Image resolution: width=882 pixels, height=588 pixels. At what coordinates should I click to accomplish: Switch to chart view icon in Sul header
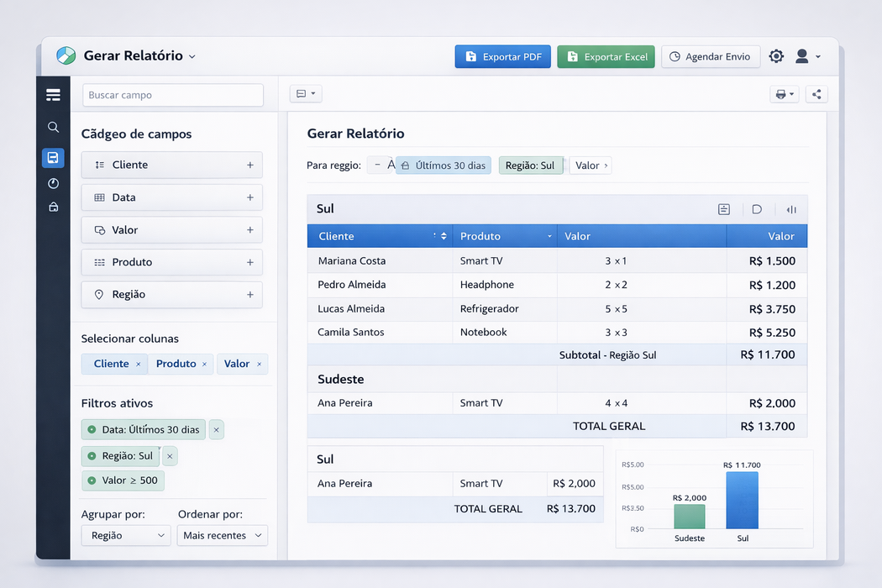tap(790, 209)
